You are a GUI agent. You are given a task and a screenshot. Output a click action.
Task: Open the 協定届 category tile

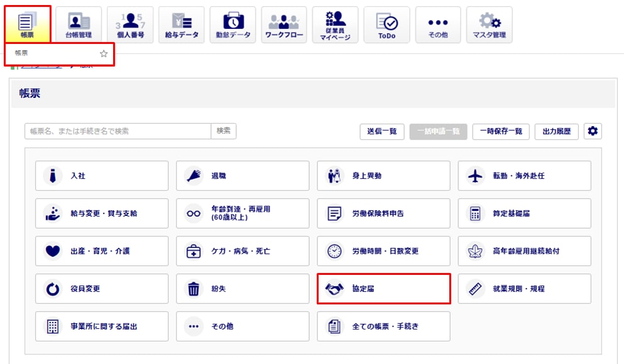[x=383, y=289]
